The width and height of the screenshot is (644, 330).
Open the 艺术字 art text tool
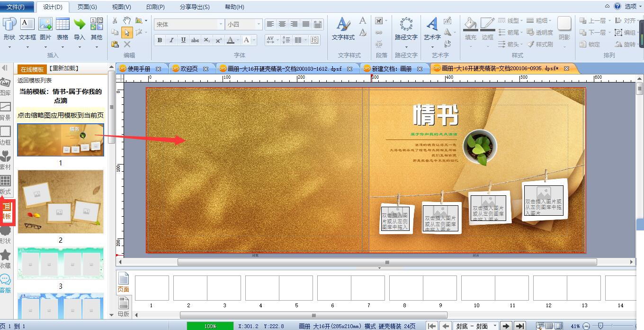tap(432, 29)
